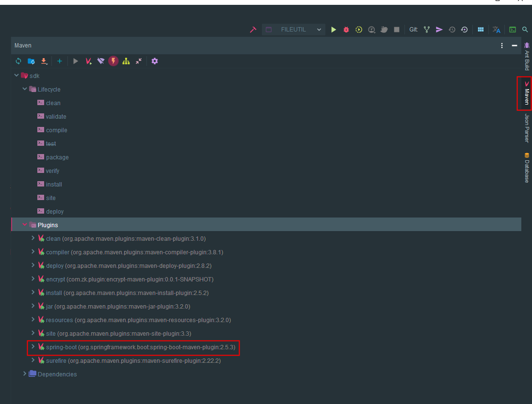This screenshot has width=532, height=404.
Task: Download sources in the Maven panel
Action: click(x=44, y=61)
